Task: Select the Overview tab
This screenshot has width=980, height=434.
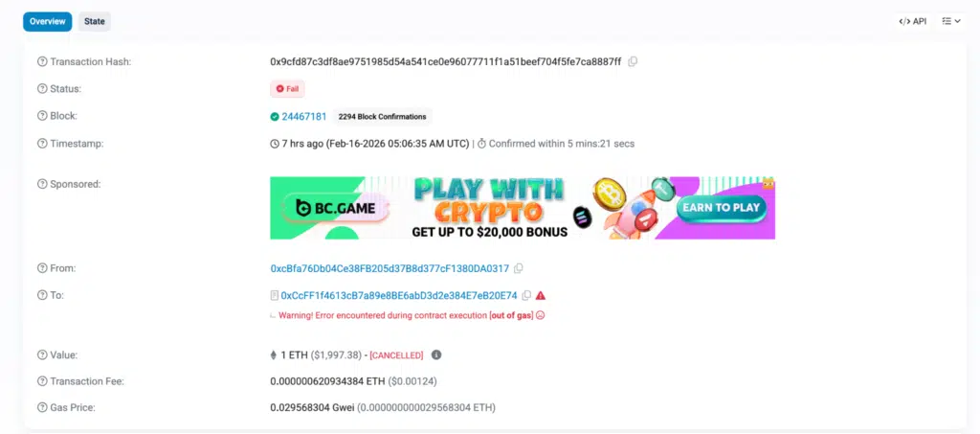Action: (x=48, y=21)
